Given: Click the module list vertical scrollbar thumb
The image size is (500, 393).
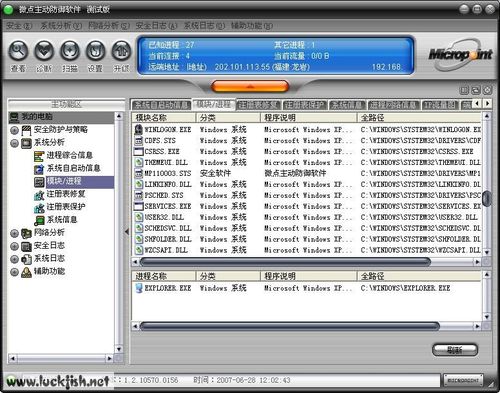Looking at the screenshot, I should click(x=487, y=199).
